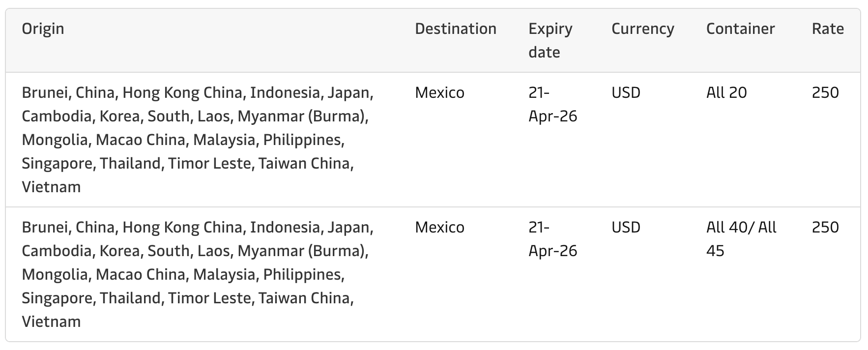
Task: Click USD currency in the All 40 row
Action: (626, 228)
